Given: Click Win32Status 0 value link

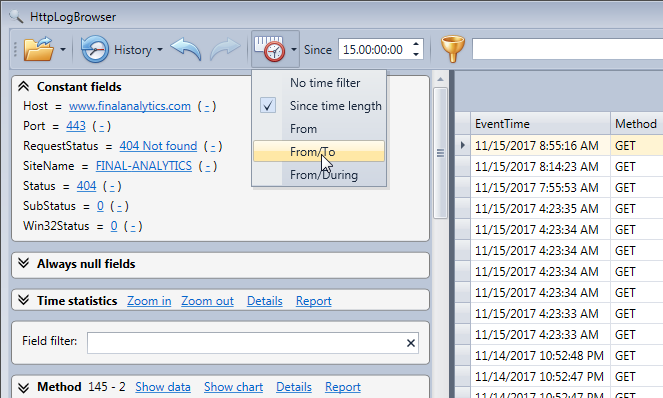Looking at the screenshot, I should (114, 226).
